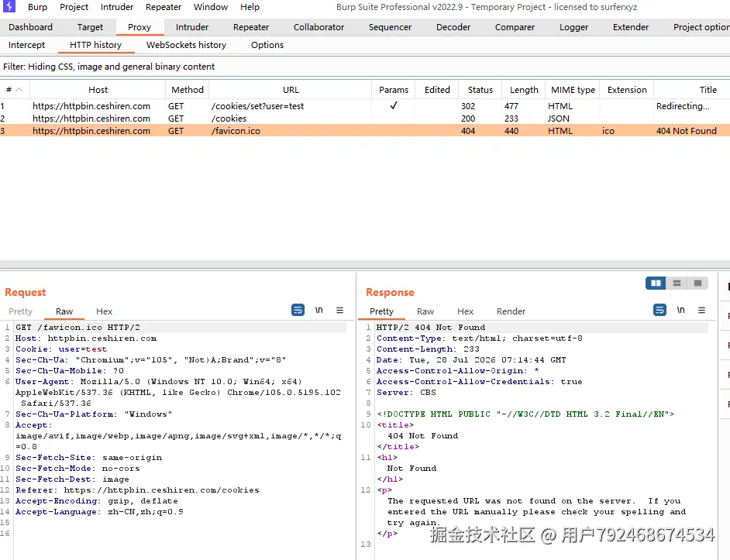This screenshot has height=560, width=730.
Task: Toggle word wrap icon in Response panel
Action: [659, 310]
